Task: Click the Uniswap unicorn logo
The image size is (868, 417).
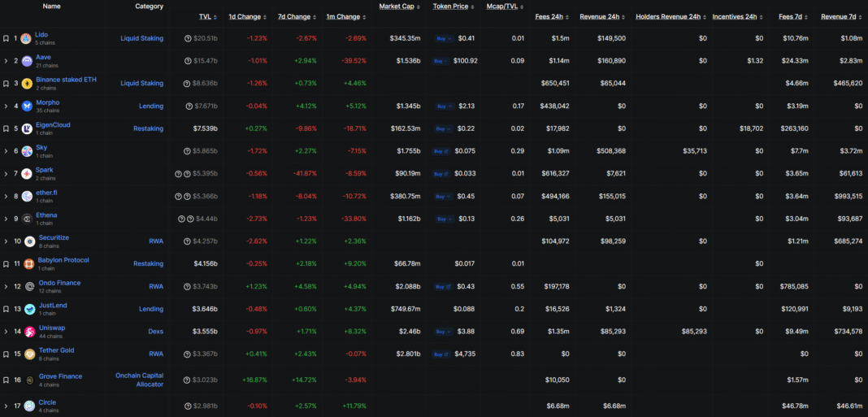Action: tap(30, 332)
